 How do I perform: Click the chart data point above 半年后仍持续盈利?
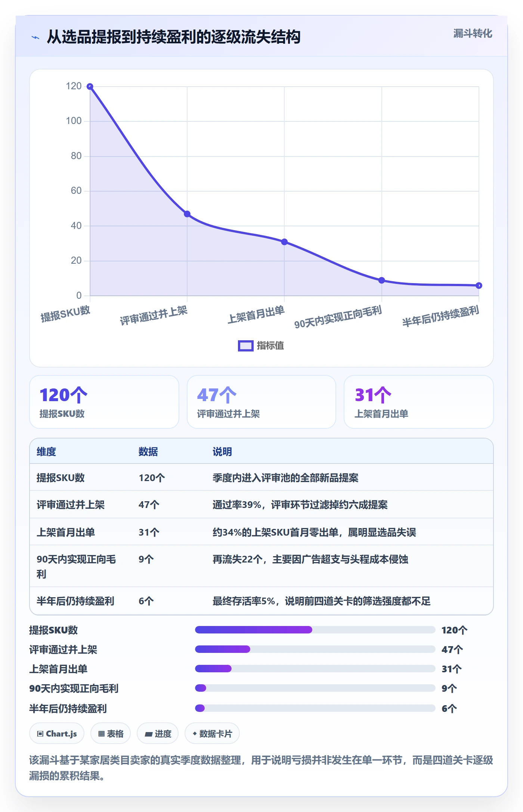point(479,285)
